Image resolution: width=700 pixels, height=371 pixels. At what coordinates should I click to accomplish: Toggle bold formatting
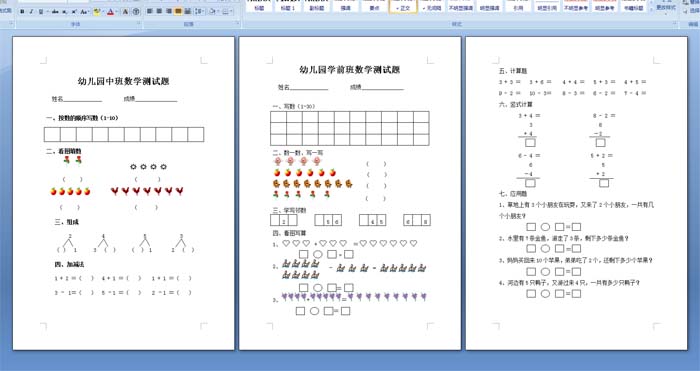point(22,12)
